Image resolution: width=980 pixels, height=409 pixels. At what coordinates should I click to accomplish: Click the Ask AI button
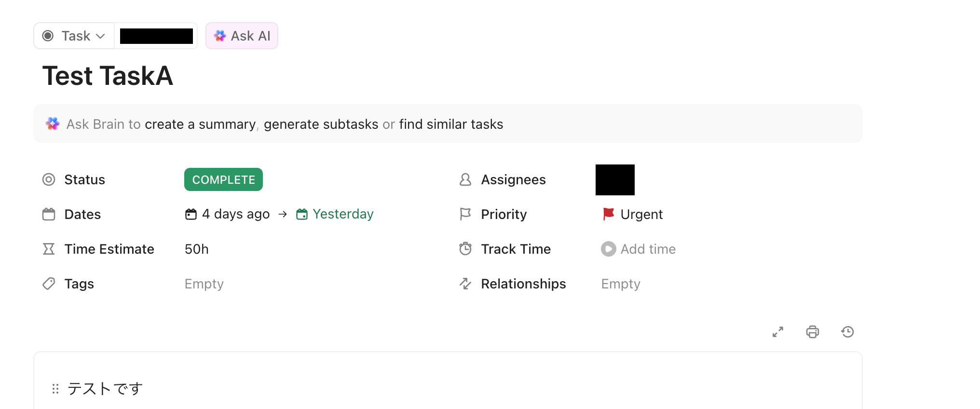[x=242, y=36]
